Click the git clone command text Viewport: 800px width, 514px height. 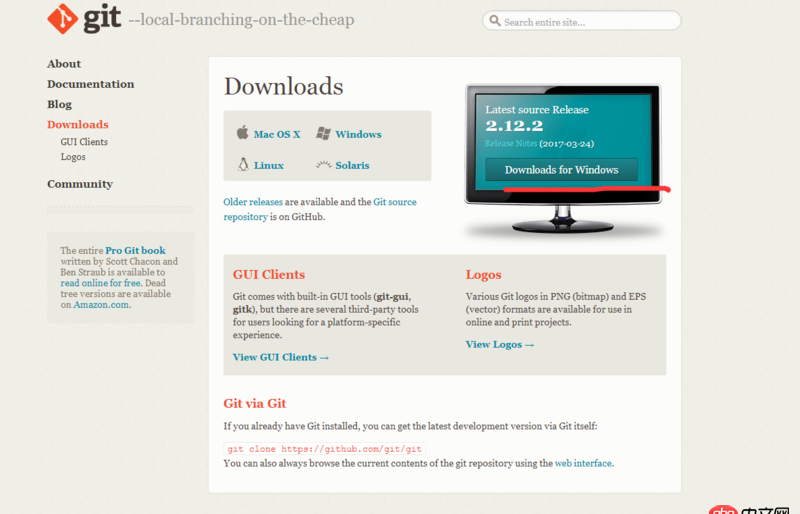[324, 449]
